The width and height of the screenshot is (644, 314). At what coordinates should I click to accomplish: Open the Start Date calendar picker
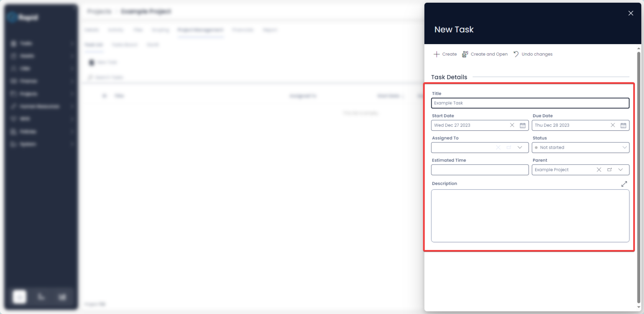(522, 125)
